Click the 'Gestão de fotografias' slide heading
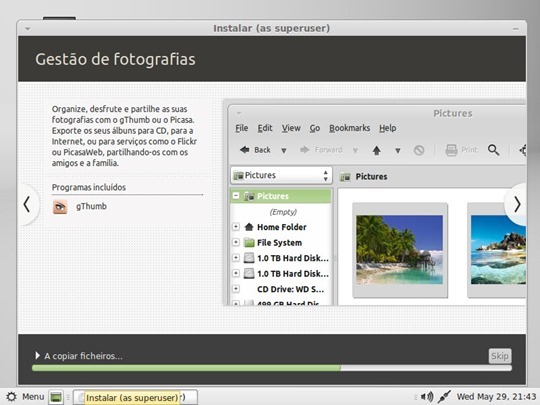The width and height of the screenshot is (540, 405). coord(115,59)
